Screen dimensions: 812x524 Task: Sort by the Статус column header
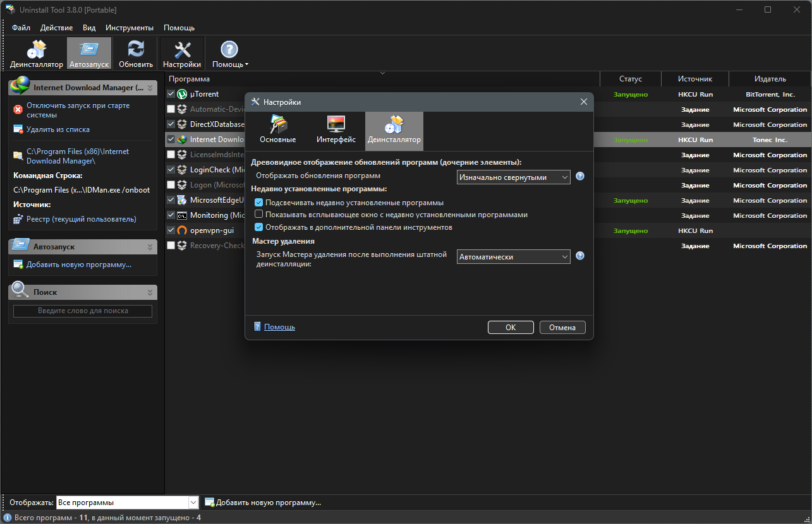click(x=631, y=79)
